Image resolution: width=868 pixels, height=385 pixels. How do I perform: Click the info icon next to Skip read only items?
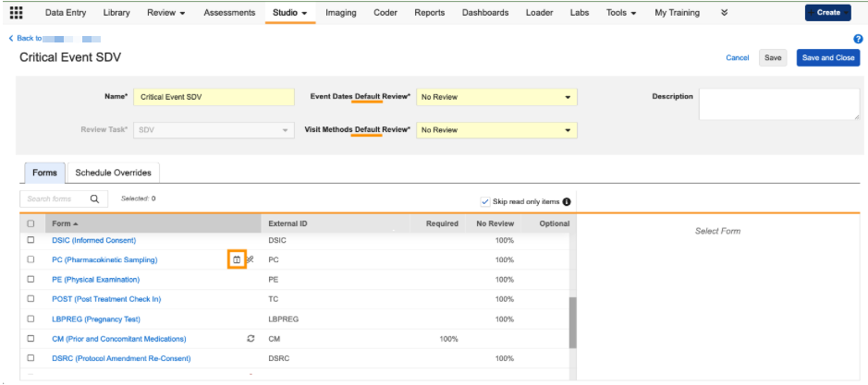point(567,202)
